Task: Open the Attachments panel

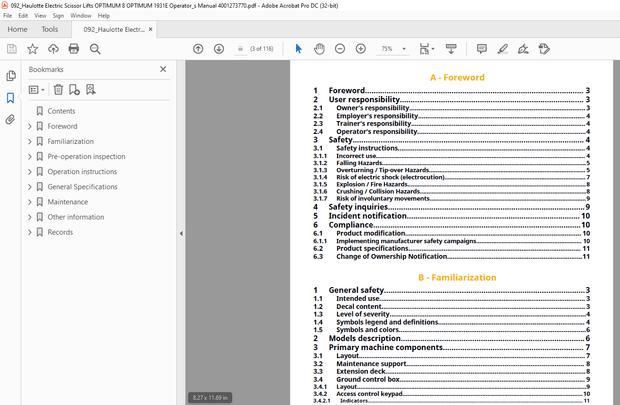Action: click(11, 119)
